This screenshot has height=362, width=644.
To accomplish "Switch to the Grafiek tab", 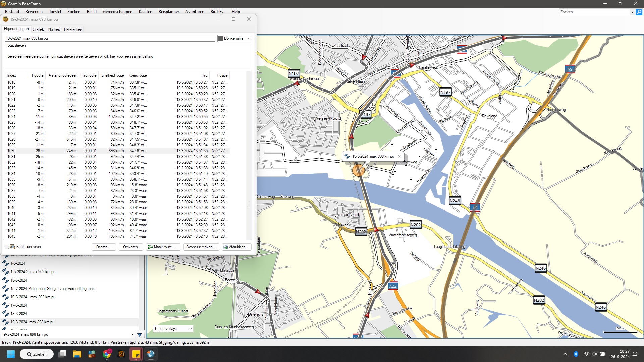I will (x=38, y=29).
